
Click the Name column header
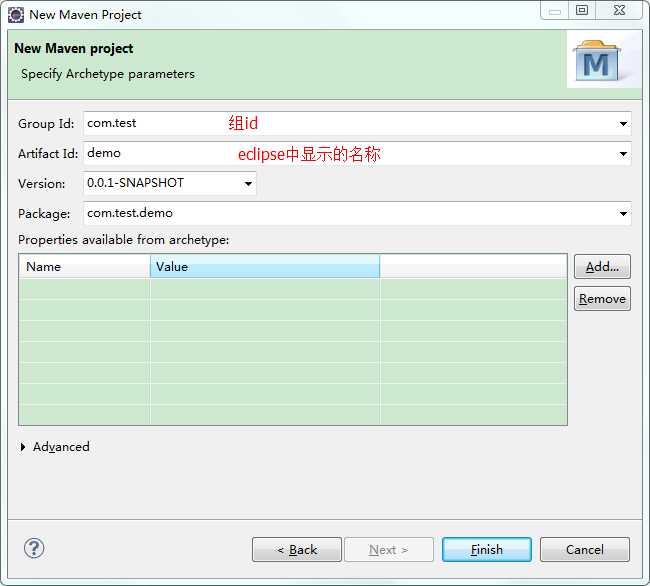[84, 266]
